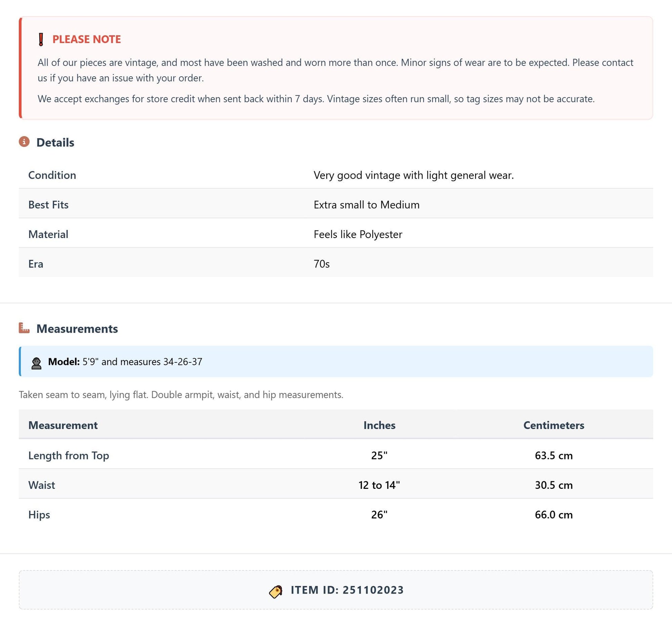672x626 pixels.
Task: Click the Centimeters column header
Action: tap(554, 425)
